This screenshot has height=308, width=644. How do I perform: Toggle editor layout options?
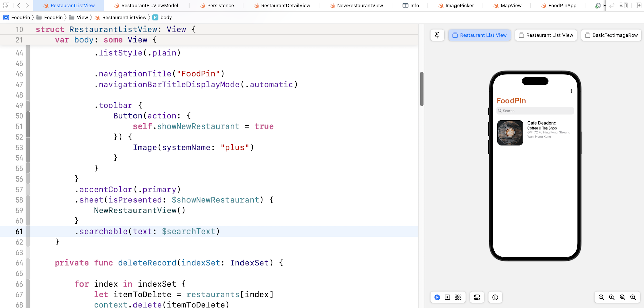click(623, 5)
